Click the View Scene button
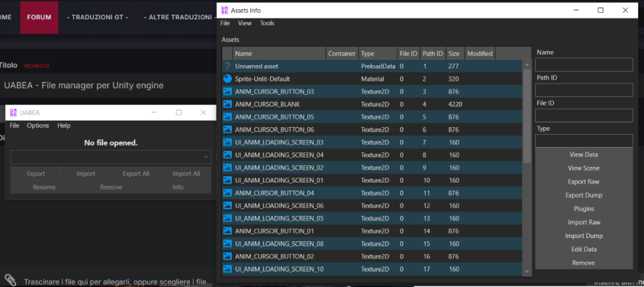Viewport: 644px width, 287px height. click(583, 168)
